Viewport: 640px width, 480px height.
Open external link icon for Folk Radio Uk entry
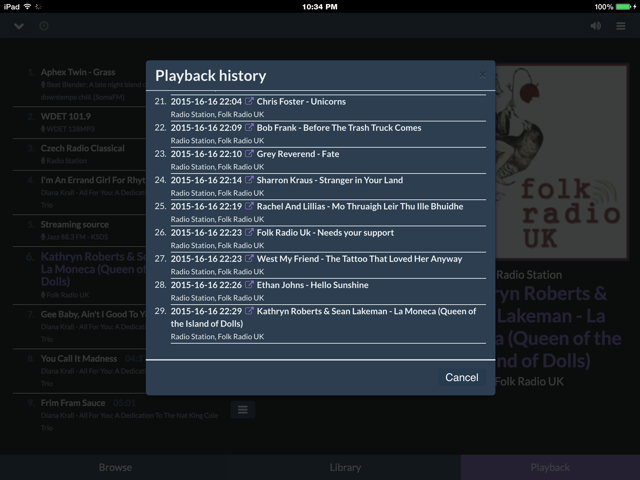[249, 232]
